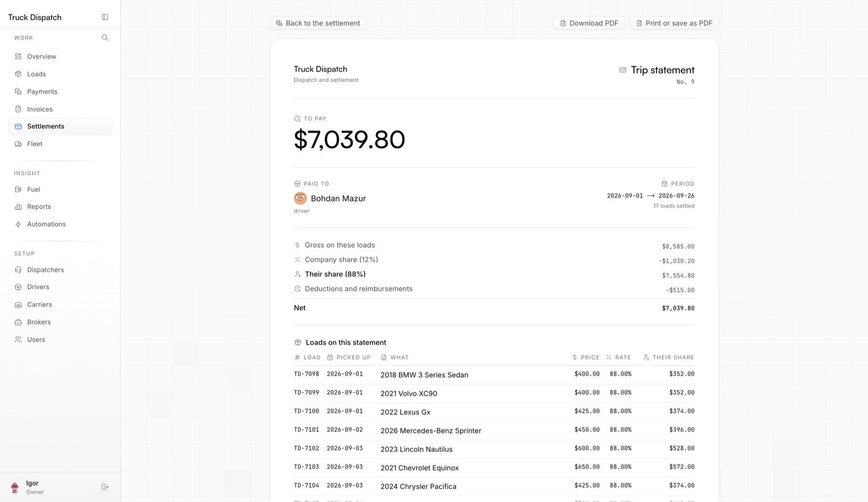Click the $7,039.80 to-pay amount
Screen dimensions: 868x502
coord(350,139)
